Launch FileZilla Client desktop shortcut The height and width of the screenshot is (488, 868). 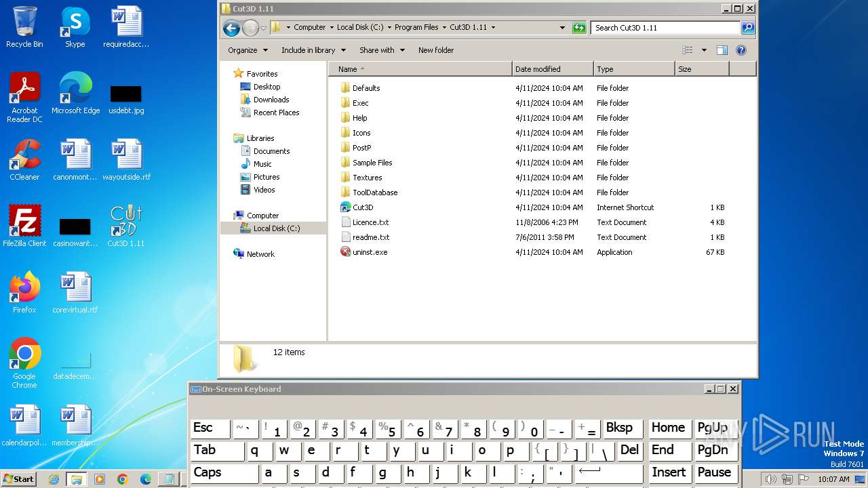click(x=24, y=226)
